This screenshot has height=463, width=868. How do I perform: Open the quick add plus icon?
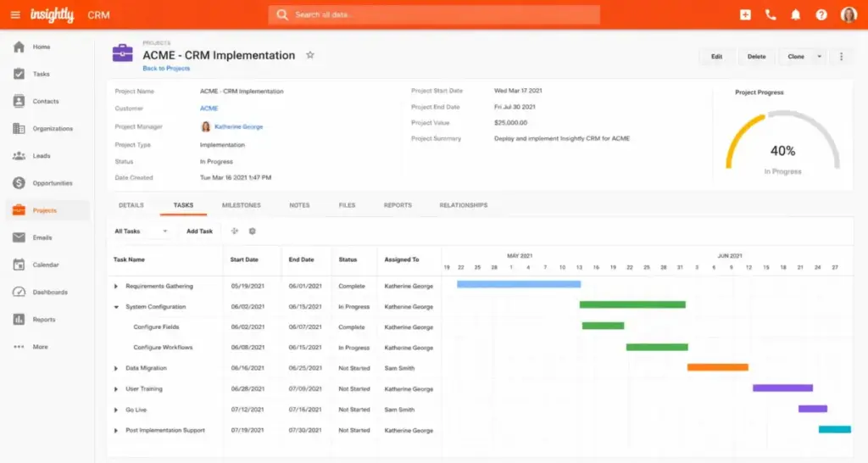[745, 15]
